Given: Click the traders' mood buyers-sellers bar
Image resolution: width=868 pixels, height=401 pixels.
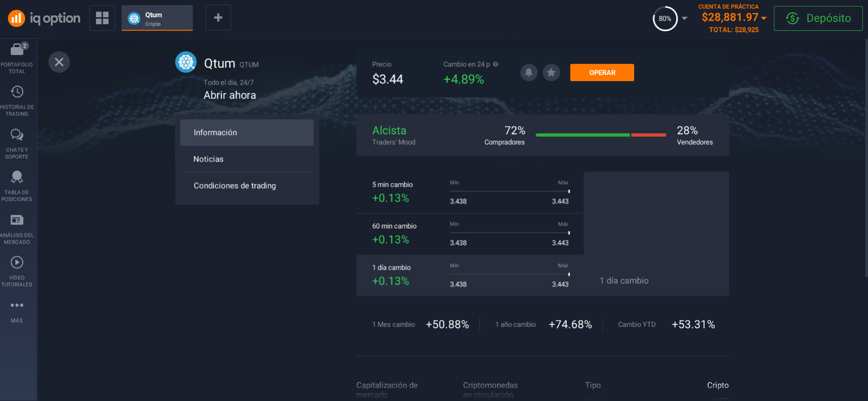Looking at the screenshot, I should click(x=601, y=135).
